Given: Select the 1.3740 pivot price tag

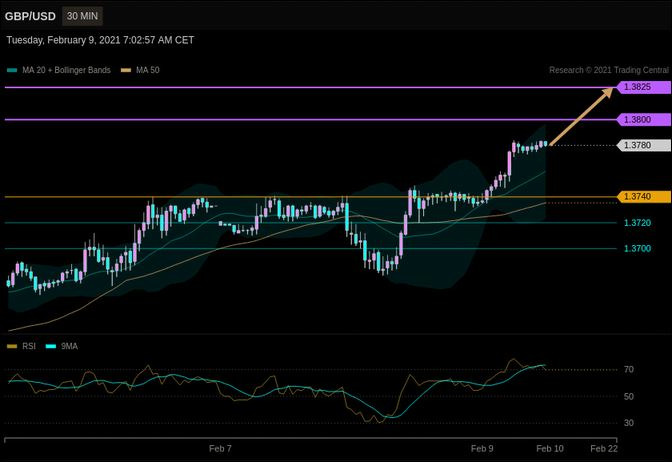Looking at the screenshot, I should [x=644, y=197].
